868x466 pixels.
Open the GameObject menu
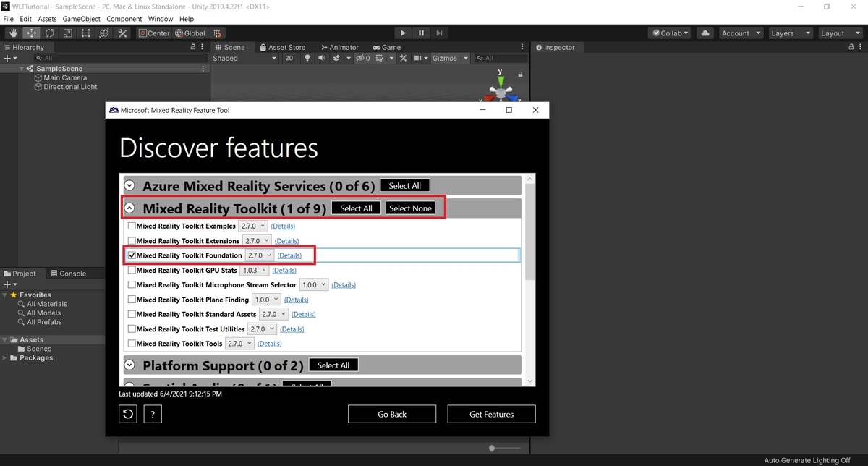coord(82,19)
